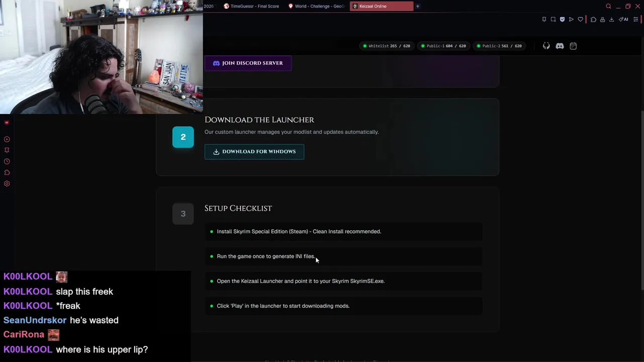Click the tab search magnifier icon
Viewport: 644px width, 362px height.
click(608, 6)
